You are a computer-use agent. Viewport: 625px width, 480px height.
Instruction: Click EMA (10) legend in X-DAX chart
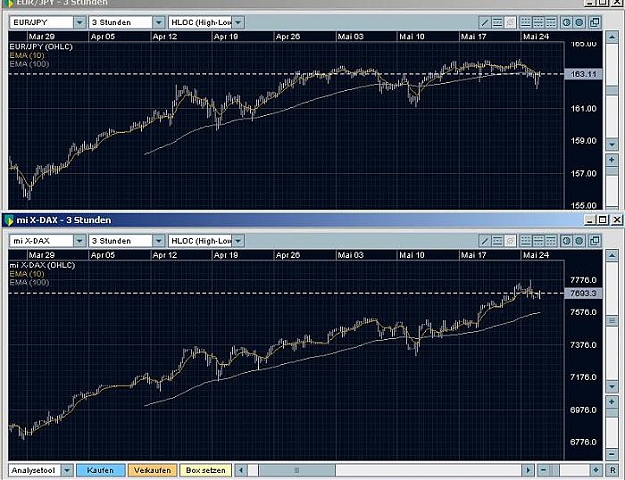pos(27,274)
